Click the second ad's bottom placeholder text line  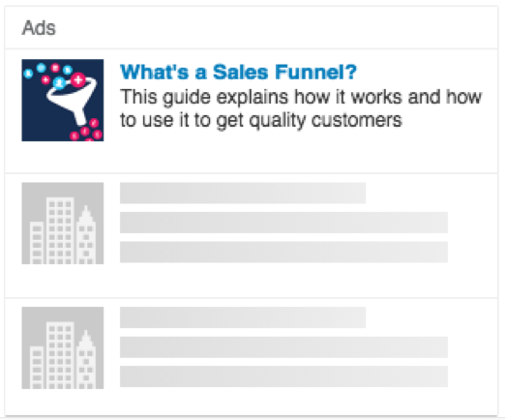[x=283, y=252]
